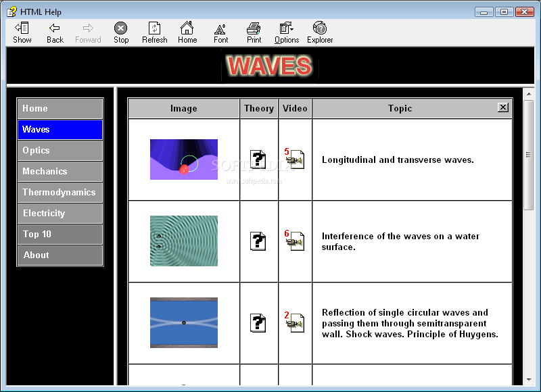Close the HTML Help window
The width and height of the screenshot is (541, 392).
[525, 12]
